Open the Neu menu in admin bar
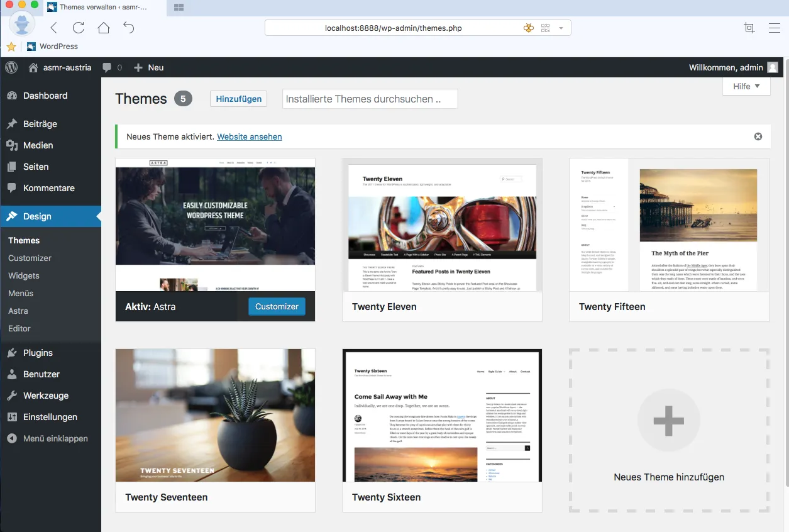This screenshot has height=532, width=789. 148,67
